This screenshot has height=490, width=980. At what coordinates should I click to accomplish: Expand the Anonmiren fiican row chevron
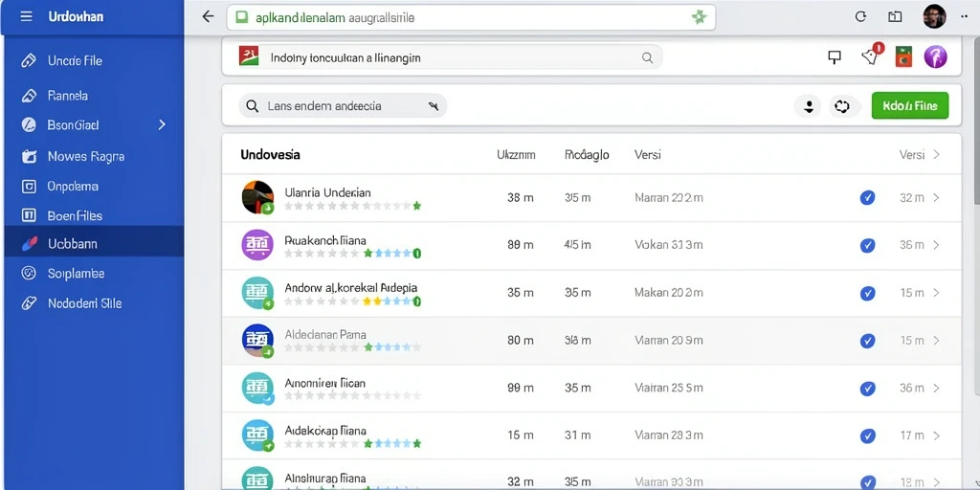coord(936,389)
